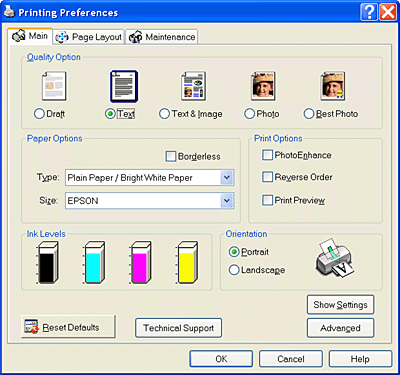Select the Landscape orientation radio button
This screenshot has height=375, width=400.
click(x=234, y=270)
